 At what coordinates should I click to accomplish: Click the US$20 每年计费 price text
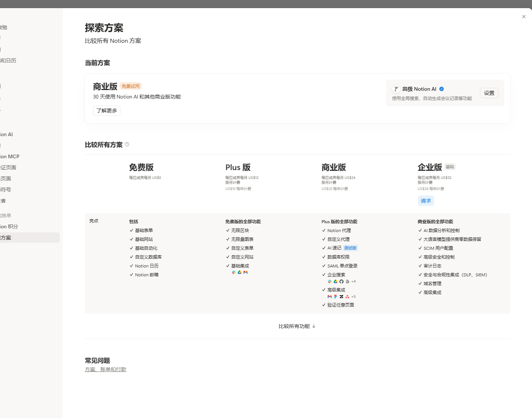tap(335, 189)
